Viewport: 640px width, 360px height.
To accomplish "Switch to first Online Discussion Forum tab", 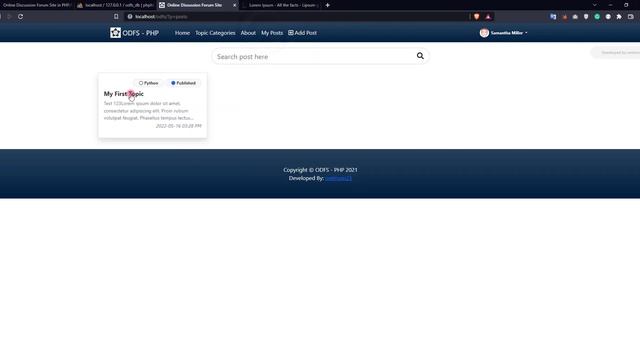I will [37, 5].
